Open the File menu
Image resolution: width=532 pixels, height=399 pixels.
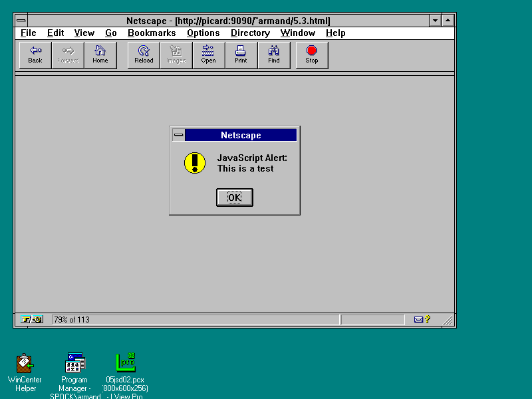(x=28, y=33)
